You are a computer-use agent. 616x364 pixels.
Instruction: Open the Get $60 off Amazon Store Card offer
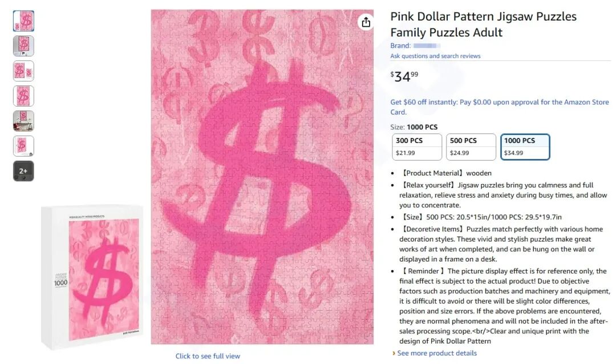click(x=499, y=107)
